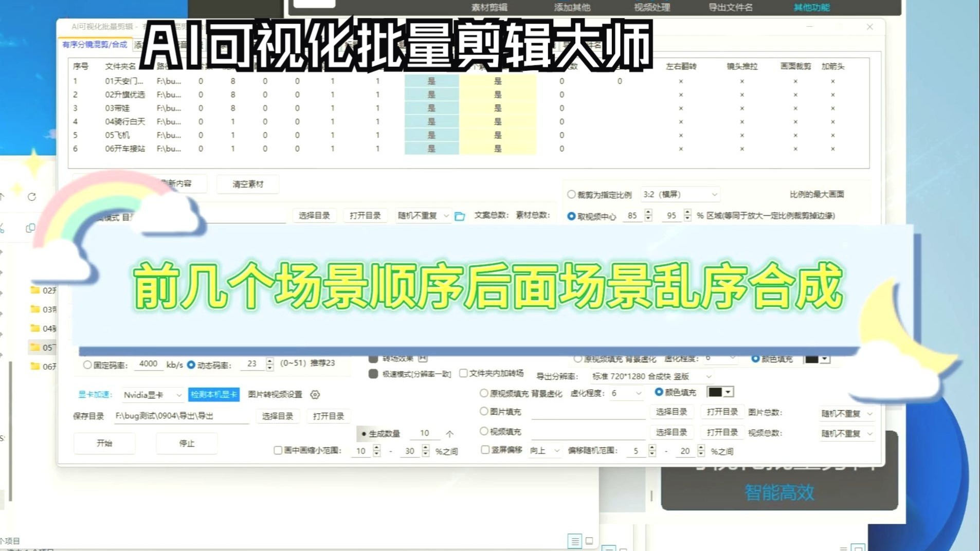Viewport: 980px width, 551px height.
Task: Click 固定码率 4000 input field
Action: 148,364
